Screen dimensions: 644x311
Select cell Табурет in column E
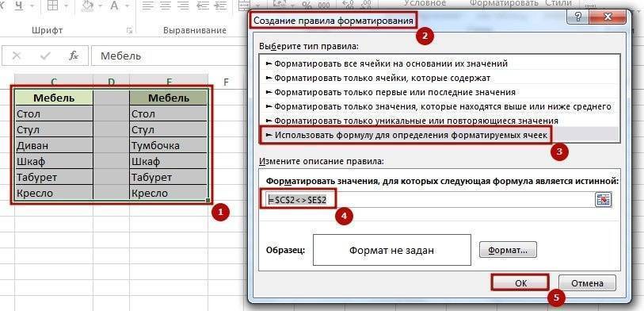click(169, 177)
